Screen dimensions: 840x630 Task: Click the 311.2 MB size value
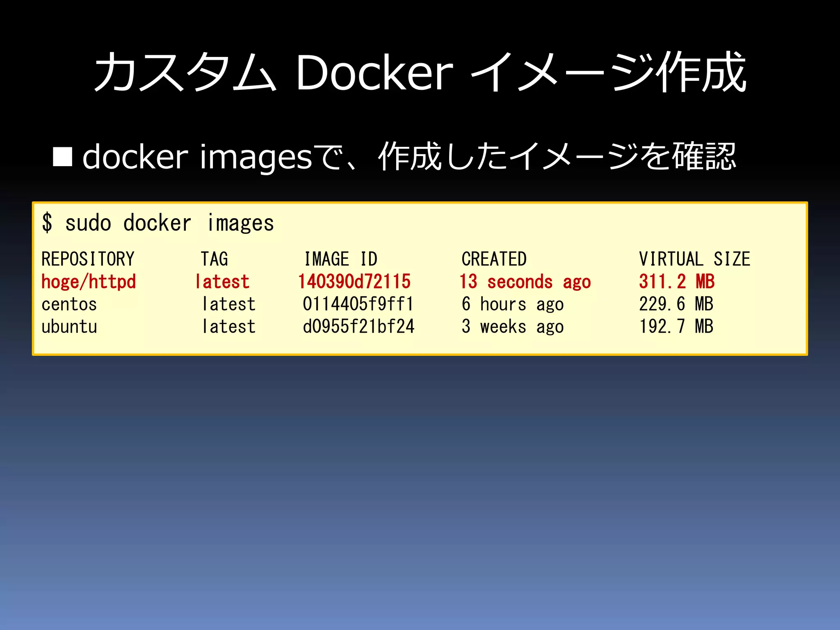pyautogui.click(x=677, y=282)
